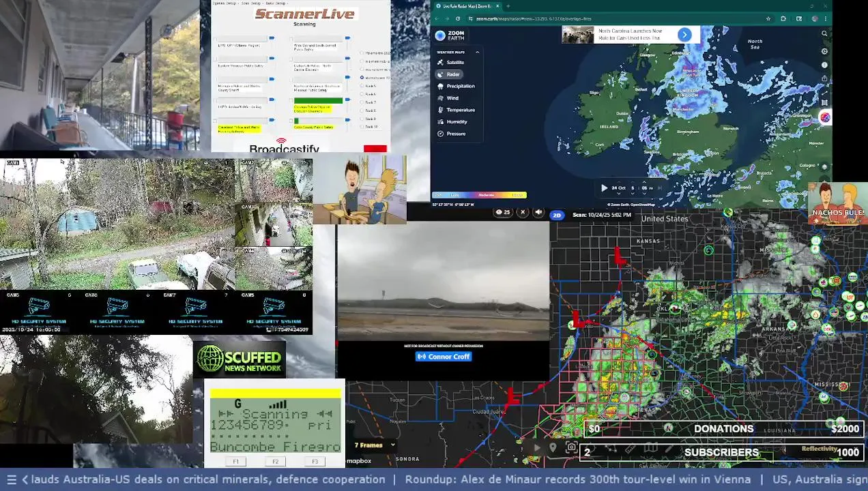Select the Bank 5 radio button
Image resolution: width=868 pixels, height=491 pixels.
pyautogui.click(x=362, y=86)
